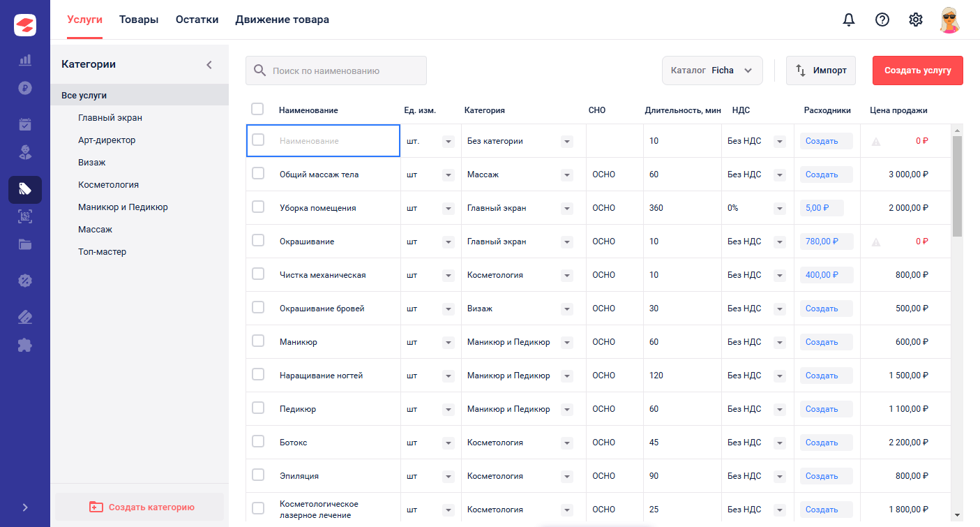Check the box for Эпиляция
Image resolution: width=980 pixels, height=527 pixels.
coord(258,475)
